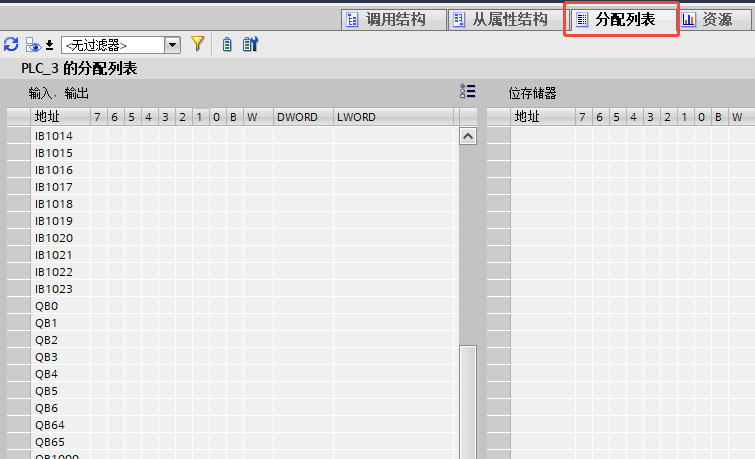Select the IB1023 address row
This screenshot has width=755, height=459.
pos(54,289)
